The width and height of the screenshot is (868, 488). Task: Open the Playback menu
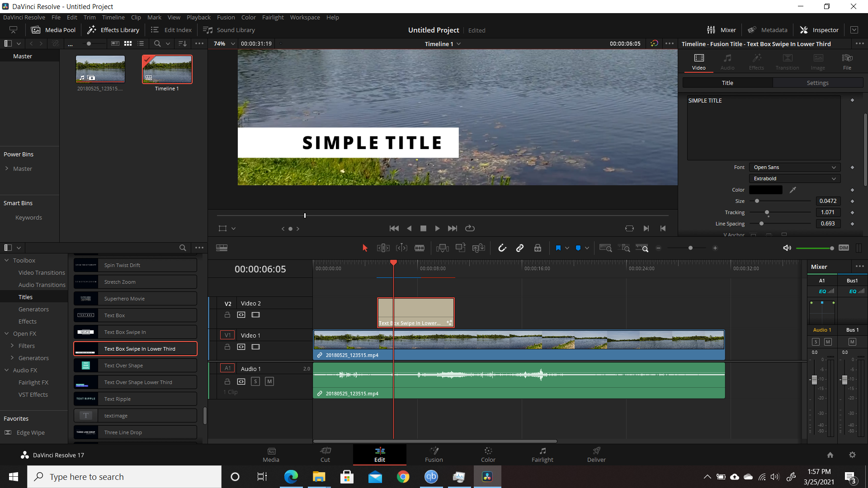(198, 17)
